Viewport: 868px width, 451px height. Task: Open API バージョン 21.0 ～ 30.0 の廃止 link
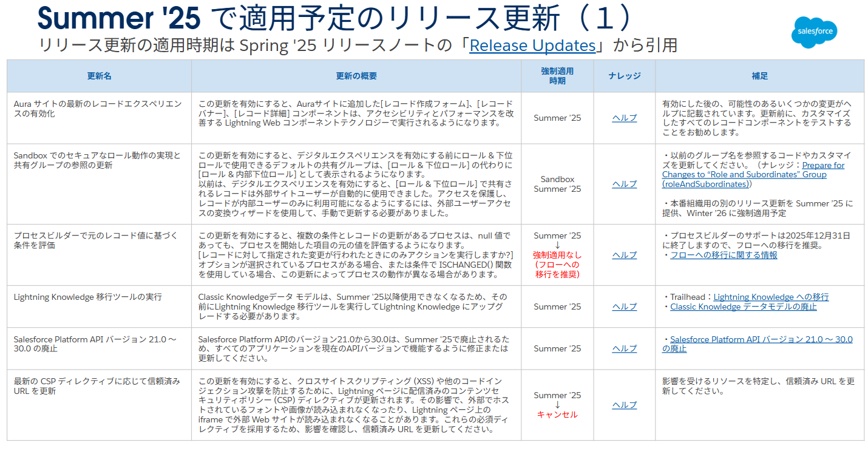click(x=758, y=344)
